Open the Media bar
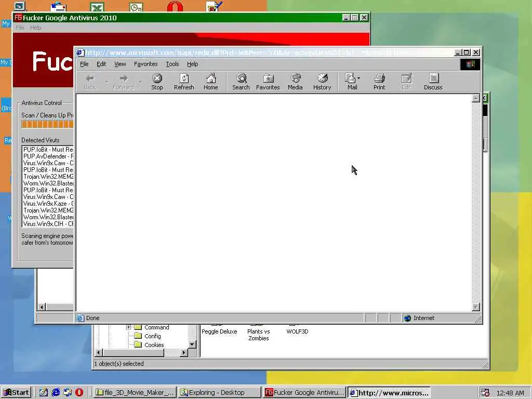 [x=295, y=82]
